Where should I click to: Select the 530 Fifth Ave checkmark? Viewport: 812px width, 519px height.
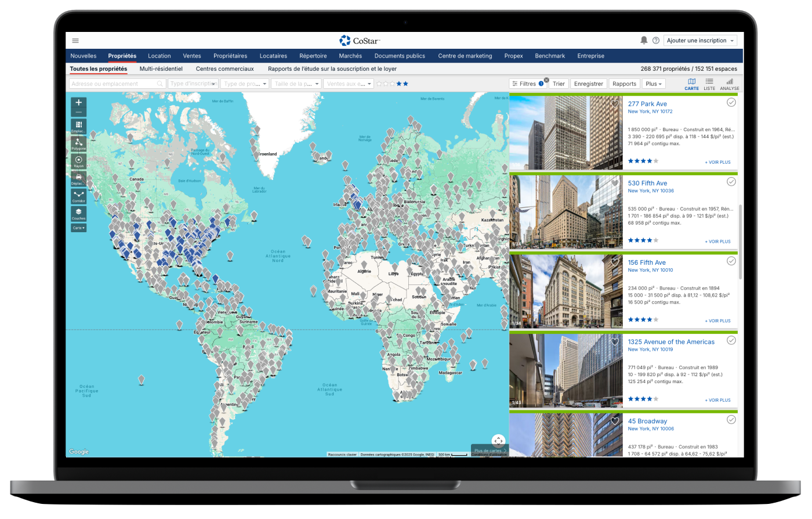pyautogui.click(x=731, y=182)
